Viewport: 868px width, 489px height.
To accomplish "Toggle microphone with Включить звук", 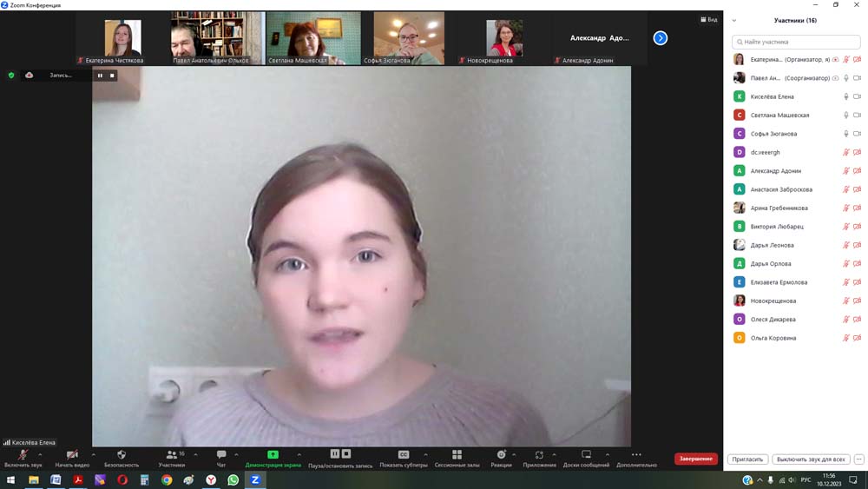I will coord(23,454).
